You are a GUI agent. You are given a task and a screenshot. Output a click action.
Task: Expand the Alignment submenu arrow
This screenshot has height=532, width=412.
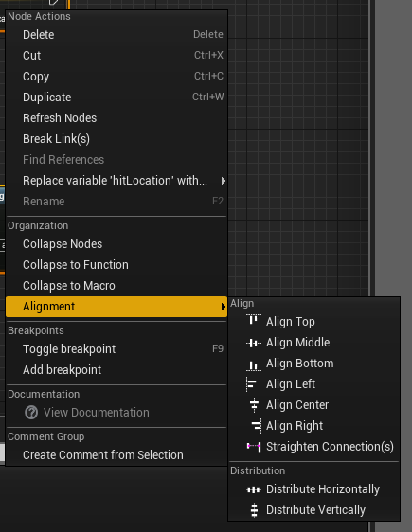(x=223, y=307)
